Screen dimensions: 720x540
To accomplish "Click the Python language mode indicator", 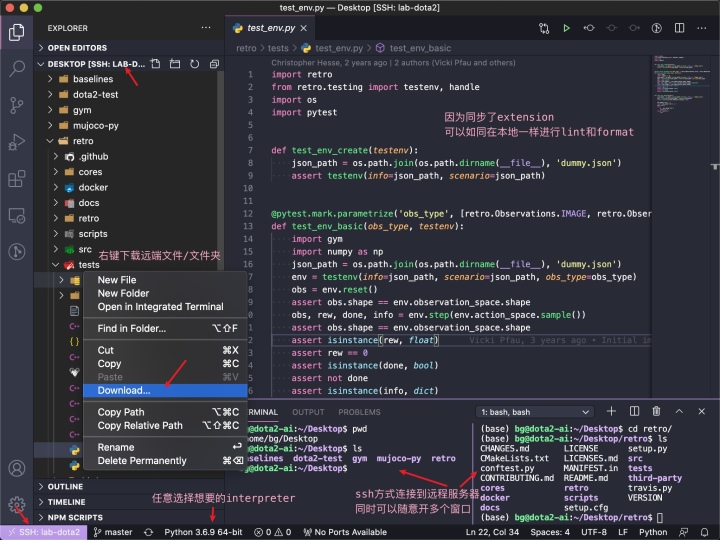I will click(653, 532).
